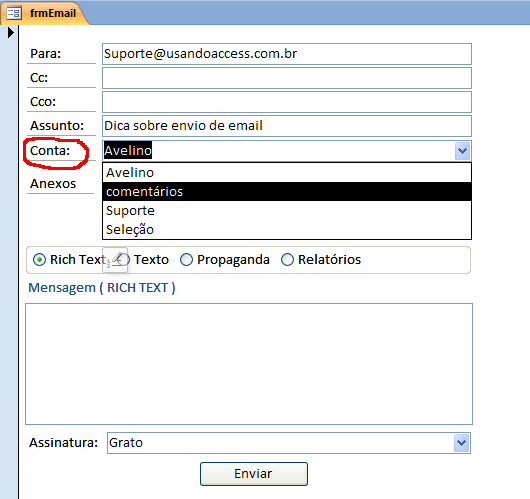Choose Seleção from the account list

(x=287, y=230)
